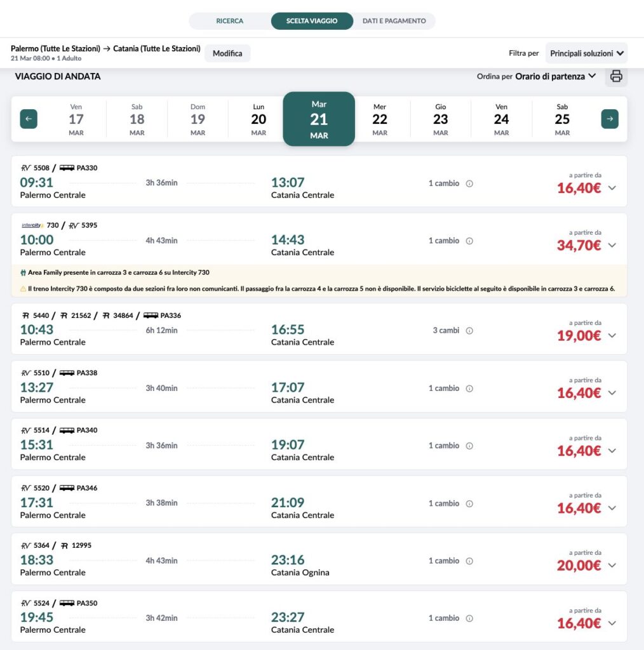The image size is (644, 650).
Task: Open the Principali soluzioni filter dropdown
Action: click(x=586, y=53)
